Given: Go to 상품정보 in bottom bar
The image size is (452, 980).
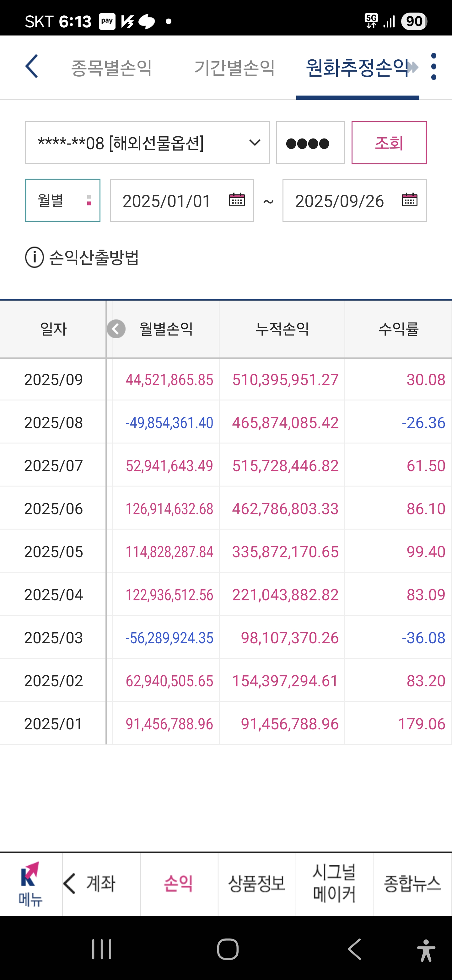Looking at the screenshot, I should (256, 884).
